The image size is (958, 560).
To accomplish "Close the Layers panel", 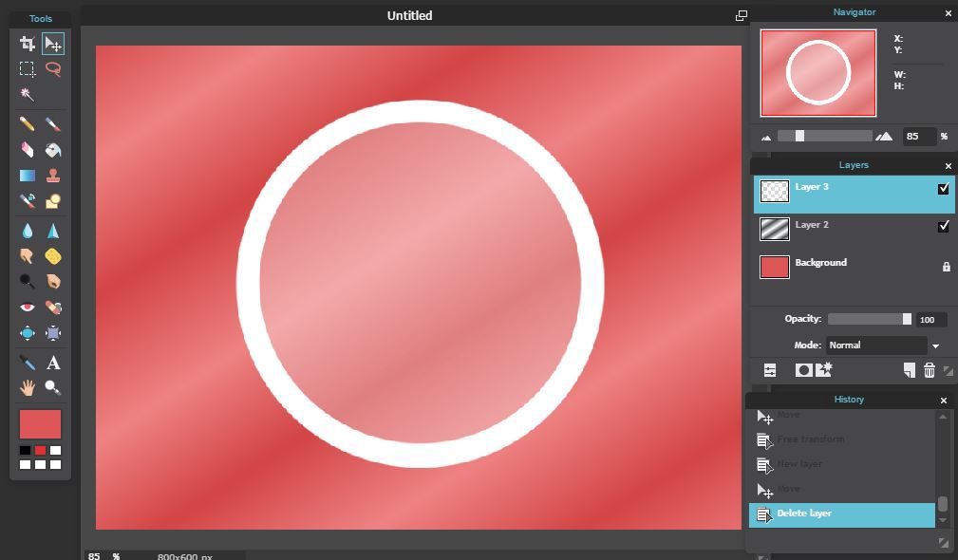I will (x=949, y=166).
